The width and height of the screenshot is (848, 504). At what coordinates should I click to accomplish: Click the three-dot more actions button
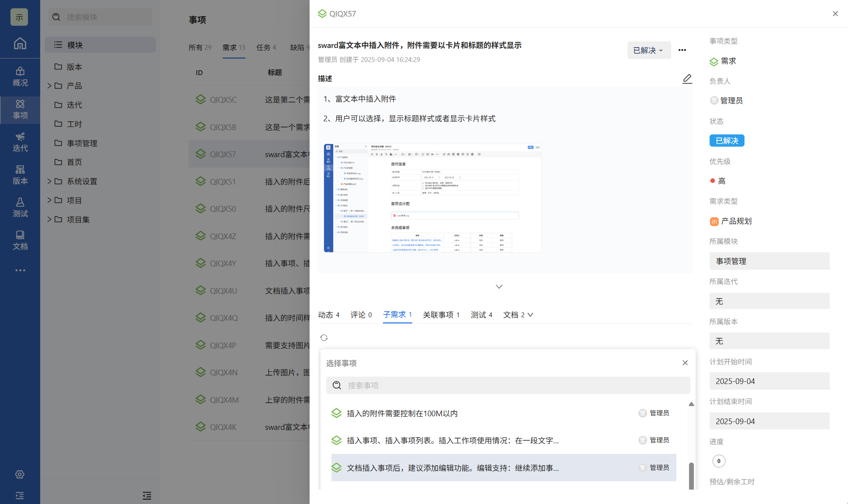pyautogui.click(x=682, y=50)
